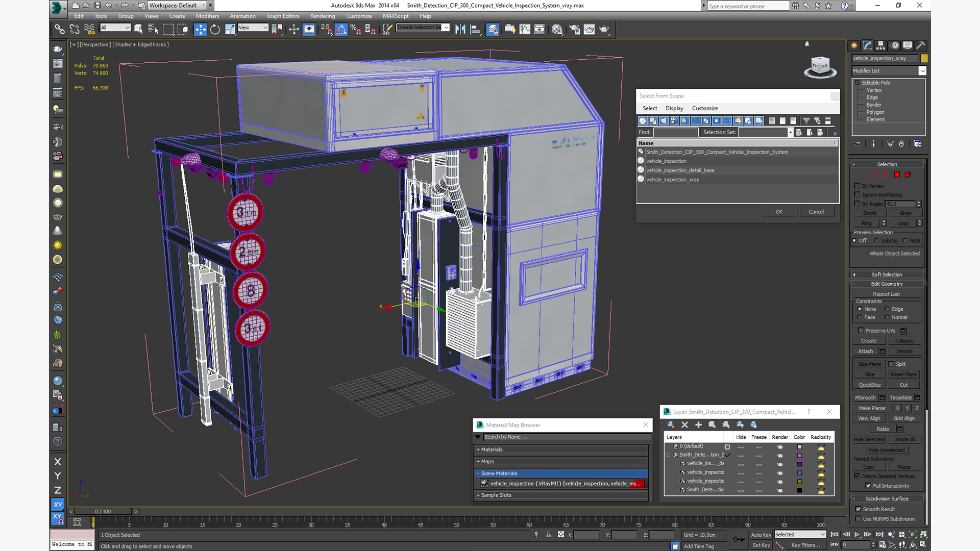The image size is (980, 551).
Task: Uncheck Delete Isolated Vertices checkbox
Action: pyautogui.click(x=857, y=475)
